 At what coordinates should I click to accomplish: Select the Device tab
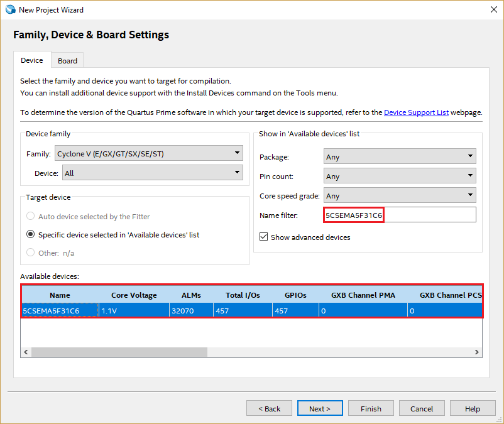32,60
